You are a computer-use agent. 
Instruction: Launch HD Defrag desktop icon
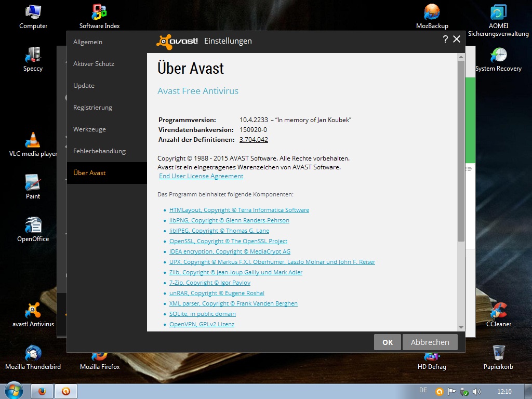pyautogui.click(x=432, y=362)
